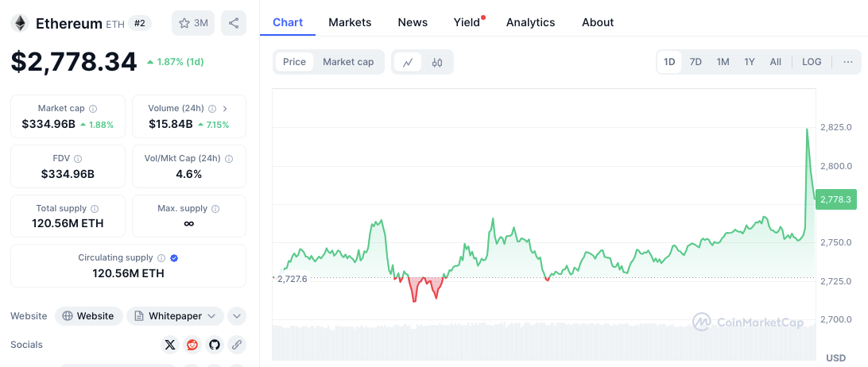This screenshot has height=367, width=868.
Task: Toggle chart to Market cap view
Action: click(x=348, y=62)
